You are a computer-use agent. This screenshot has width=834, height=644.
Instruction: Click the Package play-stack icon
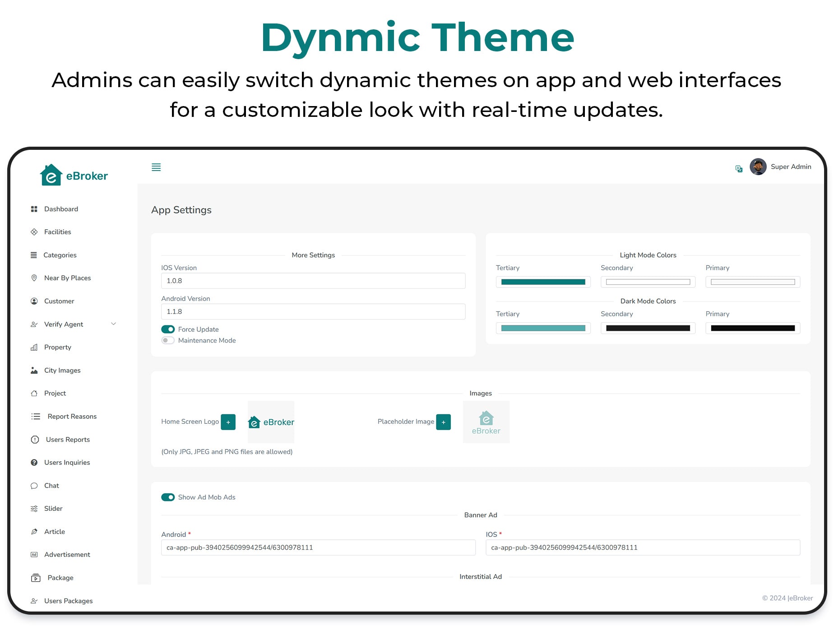pos(36,578)
